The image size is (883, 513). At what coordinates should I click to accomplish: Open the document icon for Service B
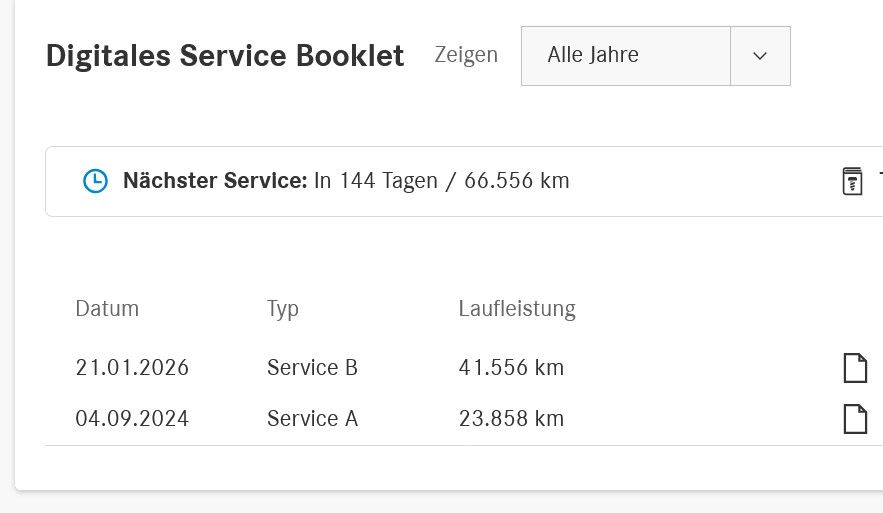tap(855, 368)
